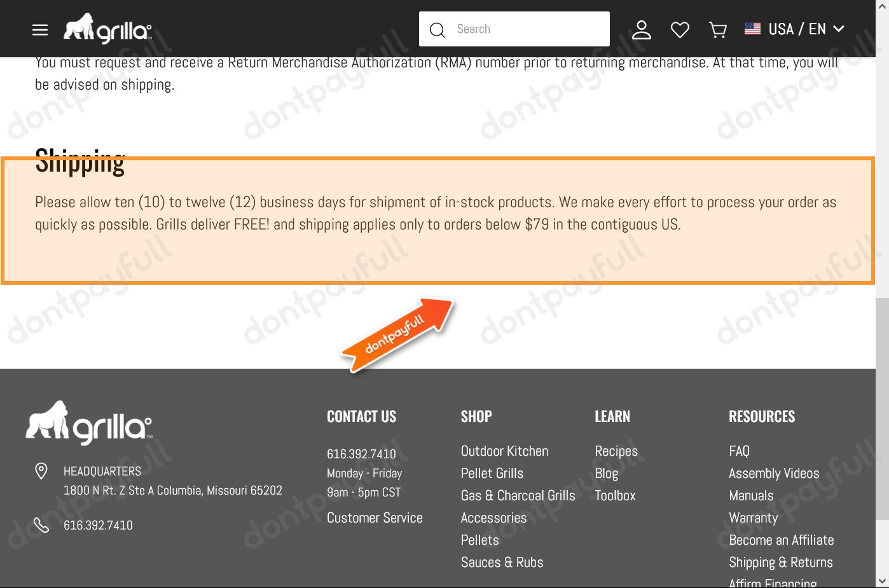Click the headquarters location pin icon
This screenshot has height=588, width=889.
[x=41, y=471]
